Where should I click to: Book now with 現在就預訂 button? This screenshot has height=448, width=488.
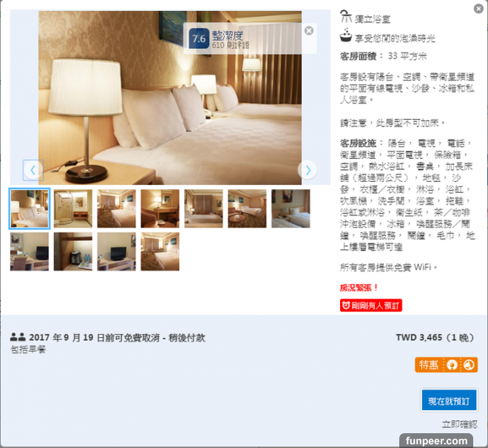(449, 401)
